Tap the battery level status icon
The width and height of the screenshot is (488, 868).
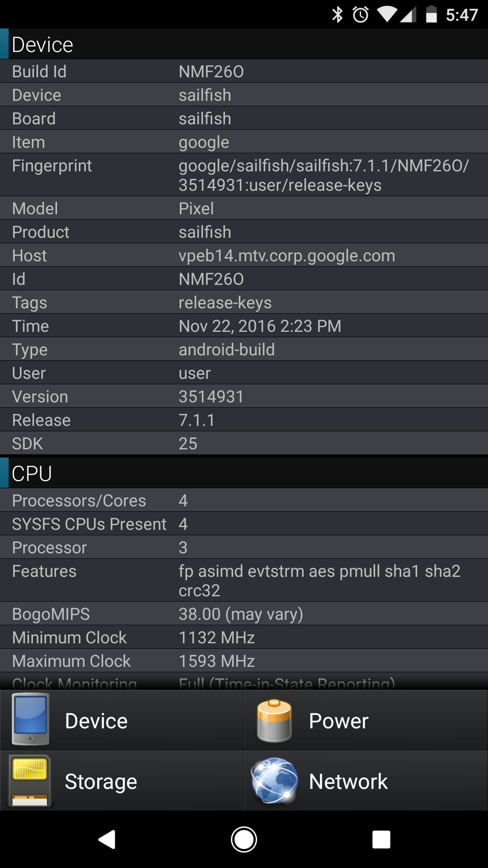(x=432, y=14)
